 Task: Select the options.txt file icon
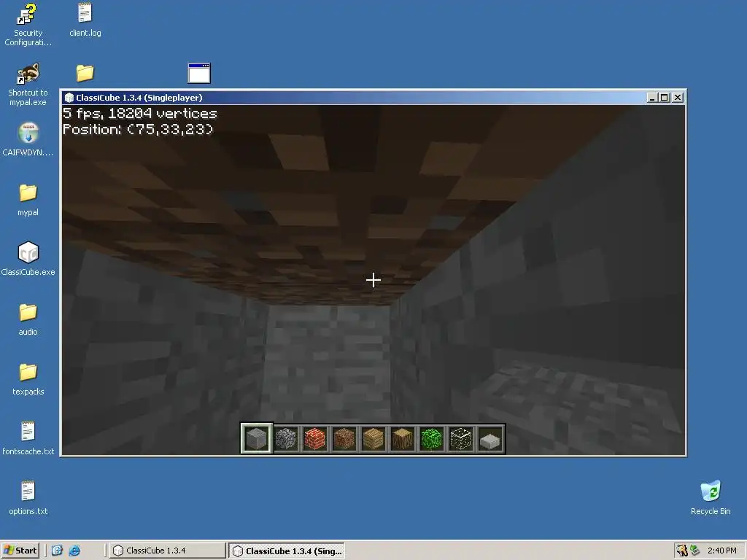[28, 498]
